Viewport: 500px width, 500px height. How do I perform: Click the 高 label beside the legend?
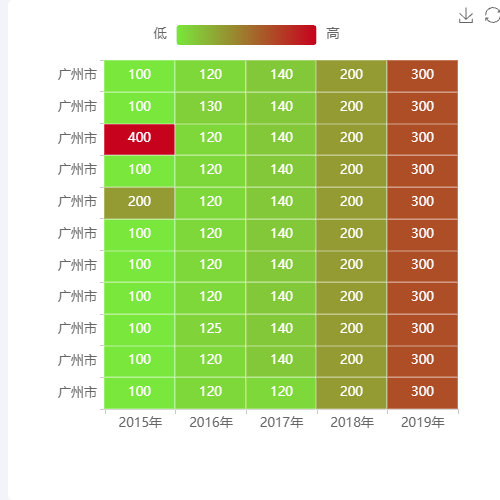pos(333,34)
